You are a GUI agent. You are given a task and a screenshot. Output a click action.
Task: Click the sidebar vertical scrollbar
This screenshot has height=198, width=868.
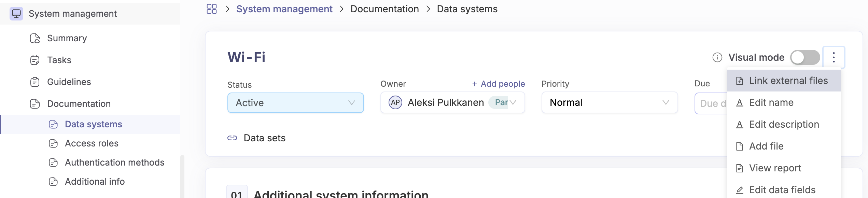182,176
